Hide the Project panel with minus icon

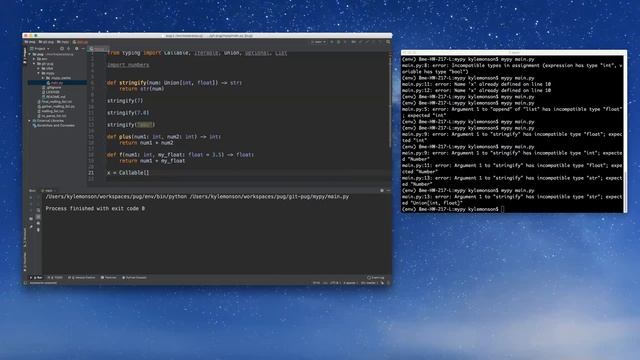click(83, 49)
